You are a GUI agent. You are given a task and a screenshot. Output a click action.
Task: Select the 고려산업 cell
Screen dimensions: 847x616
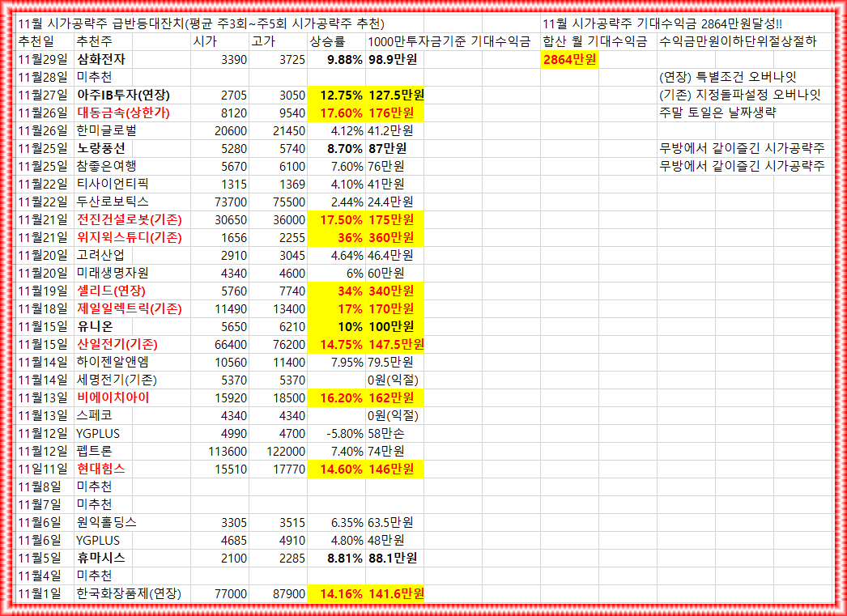tap(103, 255)
